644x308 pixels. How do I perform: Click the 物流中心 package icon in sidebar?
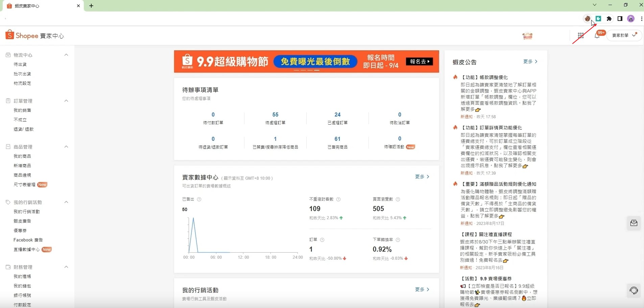click(x=8, y=55)
